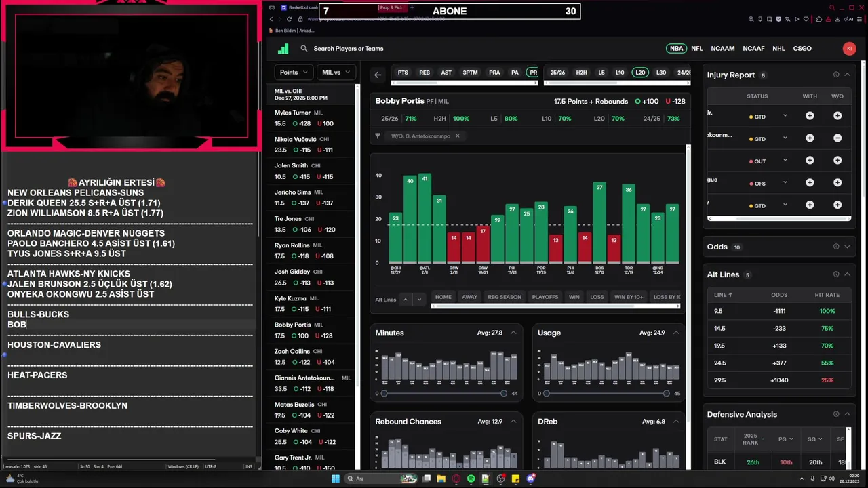Click the Windows taskbar search box

[382, 479]
